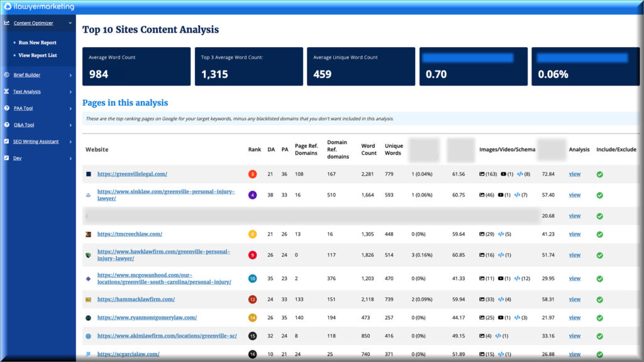Click rank 14 badge for ryanmontgomerylaw.com
Viewport: 644px width, 362px height.
[x=253, y=317]
